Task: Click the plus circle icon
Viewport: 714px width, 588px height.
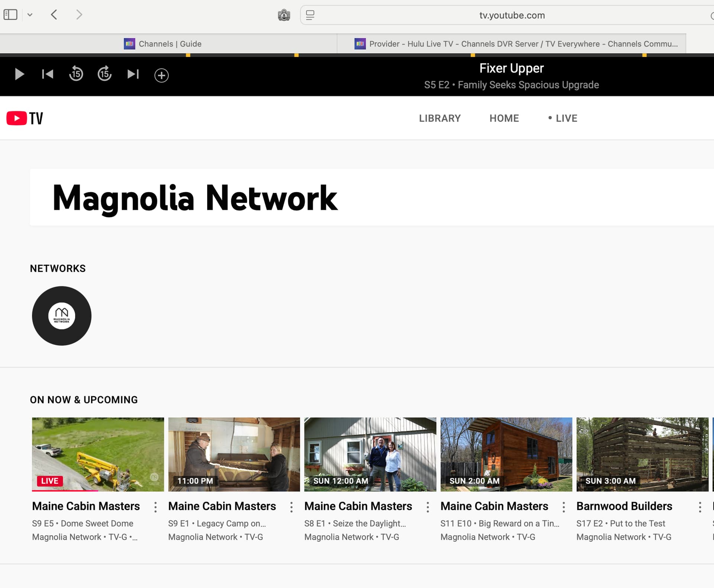Action: pyautogui.click(x=161, y=75)
